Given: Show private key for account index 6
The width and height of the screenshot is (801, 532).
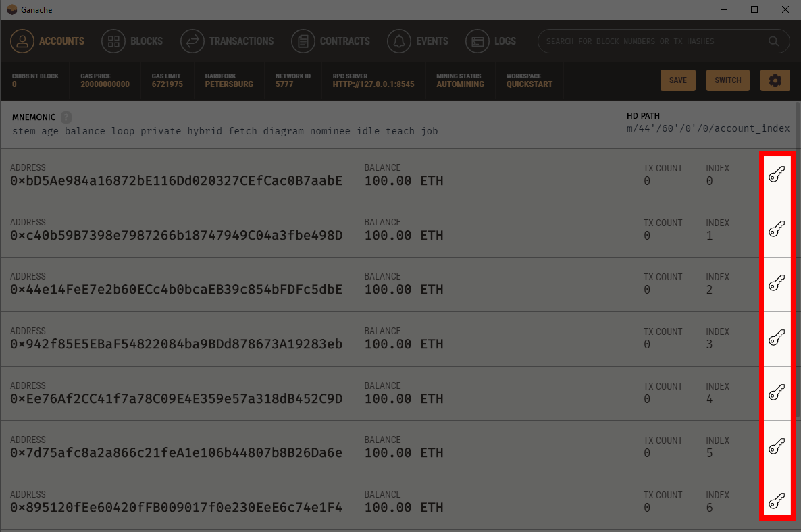Looking at the screenshot, I should (777, 502).
